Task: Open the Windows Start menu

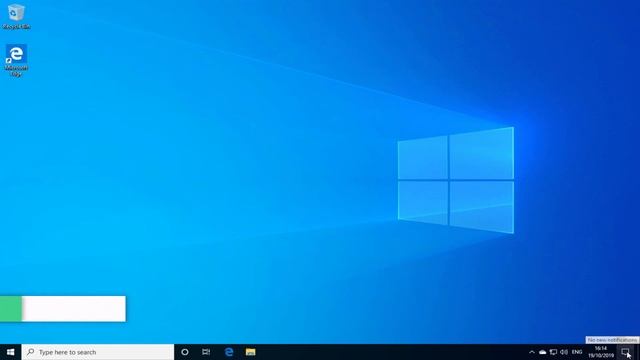Action: click(x=11, y=352)
